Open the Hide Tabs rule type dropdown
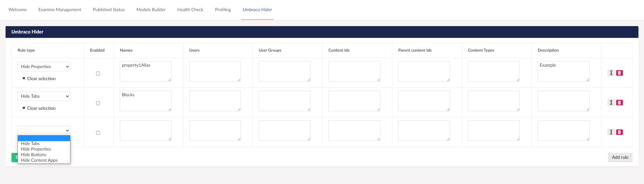Viewport: 644px width, 184px height. coord(44,96)
